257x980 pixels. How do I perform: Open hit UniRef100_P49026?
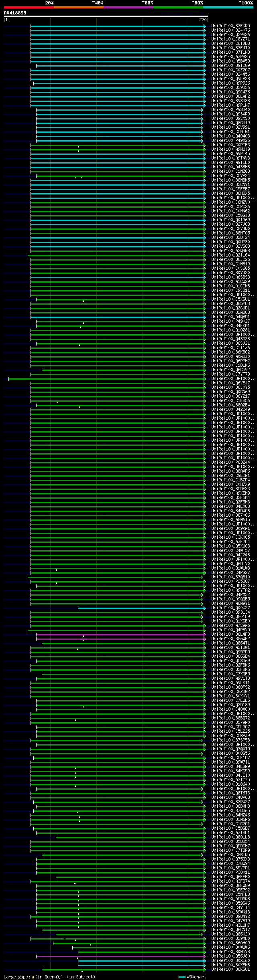230,141
